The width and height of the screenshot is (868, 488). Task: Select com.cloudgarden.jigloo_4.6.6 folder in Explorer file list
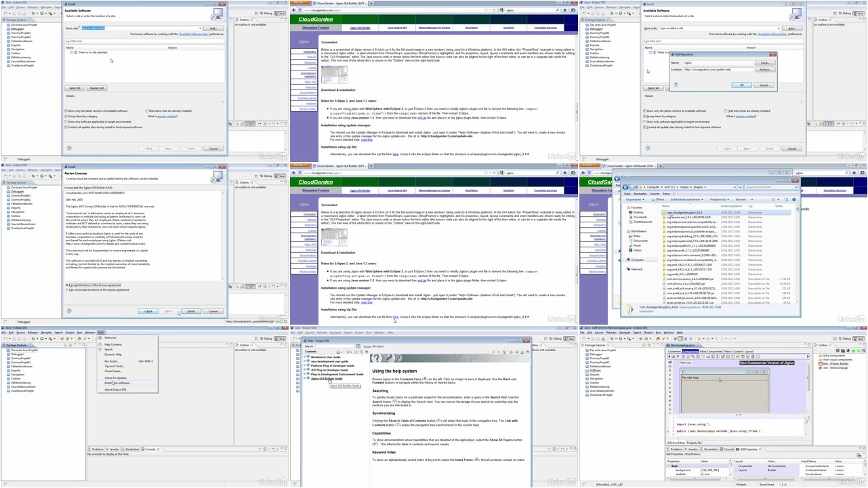(726, 212)
